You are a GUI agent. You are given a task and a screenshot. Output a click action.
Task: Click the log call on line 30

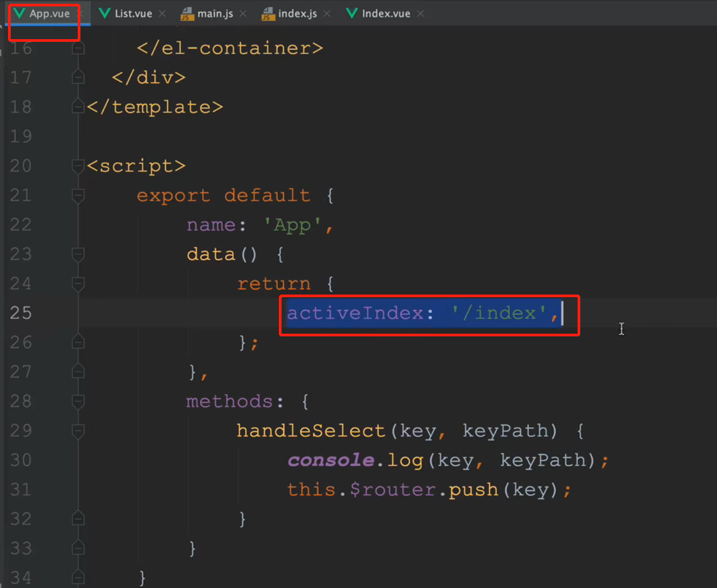pyautogui.click(x=405, y=460)
